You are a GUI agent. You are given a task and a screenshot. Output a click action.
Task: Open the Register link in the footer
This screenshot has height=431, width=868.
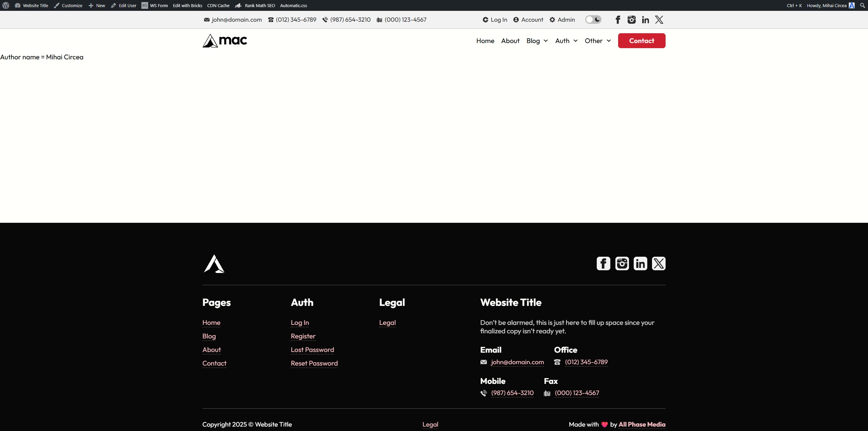tap(302, 336)
